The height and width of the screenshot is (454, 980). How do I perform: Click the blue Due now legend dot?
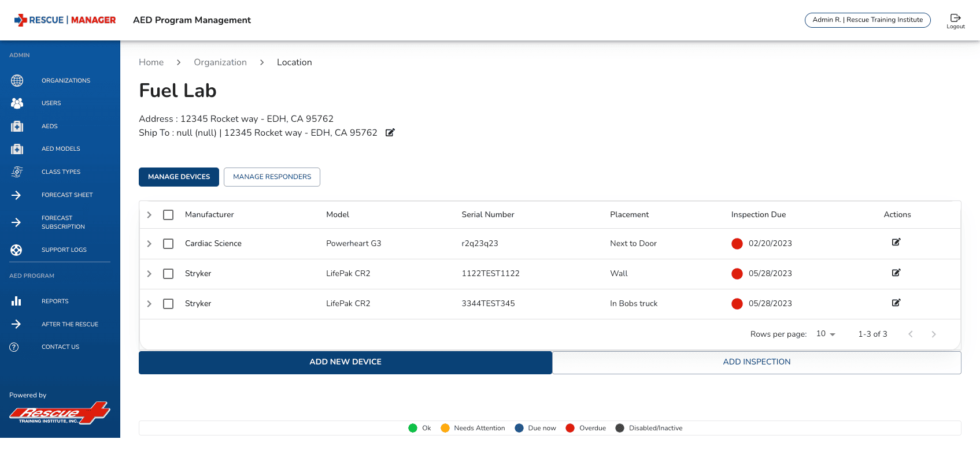tap(519, 428)
